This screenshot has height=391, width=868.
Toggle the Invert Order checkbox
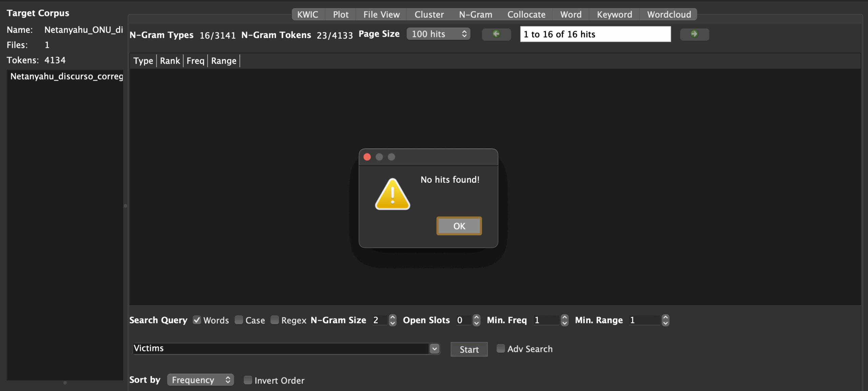248,380
